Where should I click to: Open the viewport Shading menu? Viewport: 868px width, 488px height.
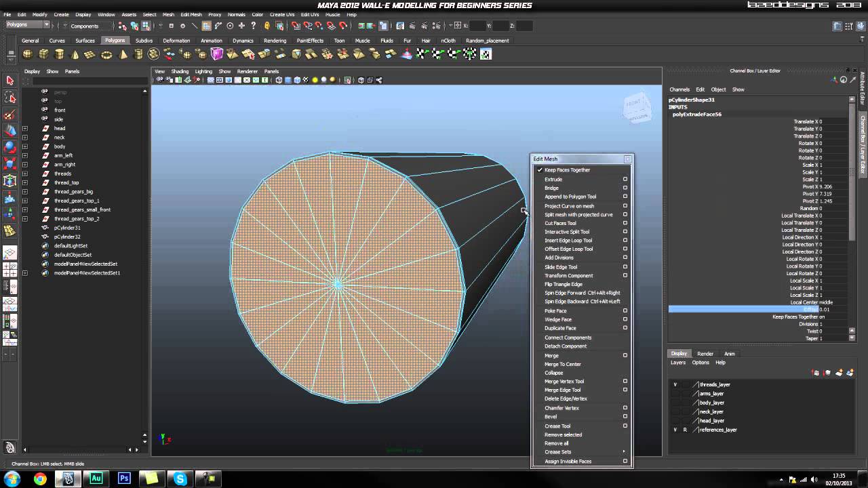tap(180, 71)
